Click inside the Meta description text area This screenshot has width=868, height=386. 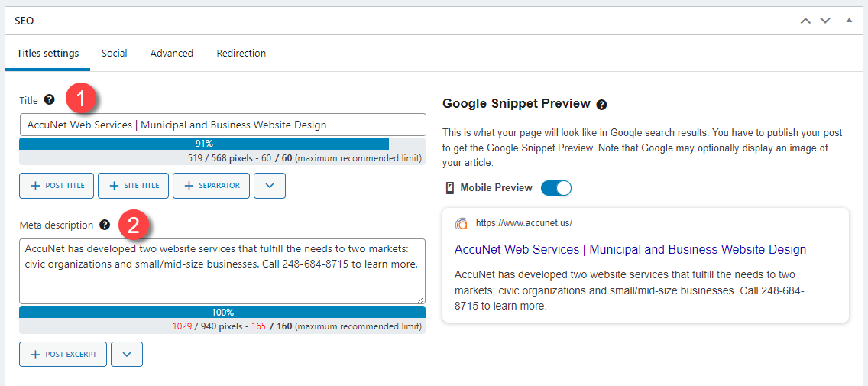222,271
